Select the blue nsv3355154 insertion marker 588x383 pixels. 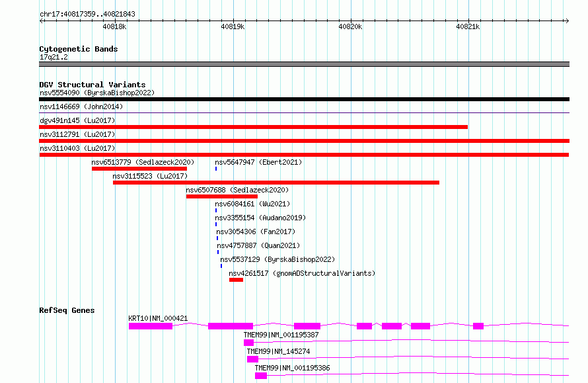coord(216,224)
